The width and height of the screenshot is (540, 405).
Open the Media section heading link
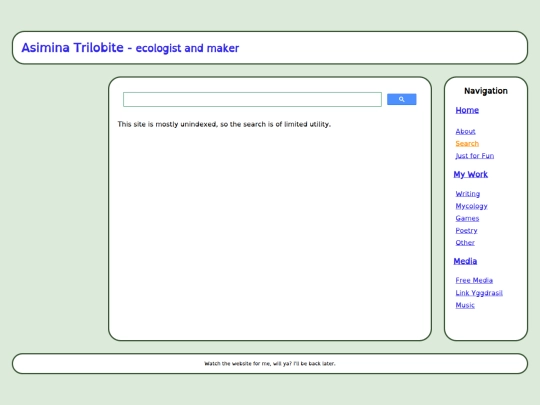click(x=465, y=261)
